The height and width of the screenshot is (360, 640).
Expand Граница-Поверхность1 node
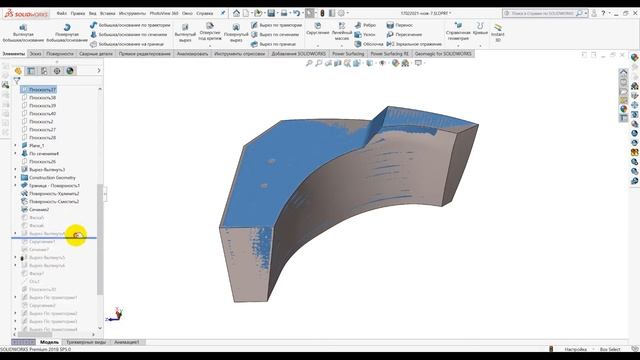click(x=16, y=185)
